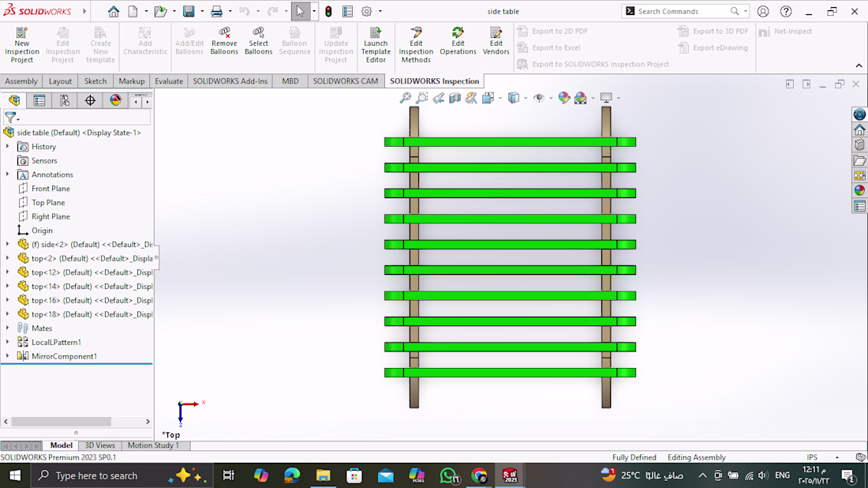868x488 pixels.
Task: Click the Open file icon
Action: click(160, 11)
